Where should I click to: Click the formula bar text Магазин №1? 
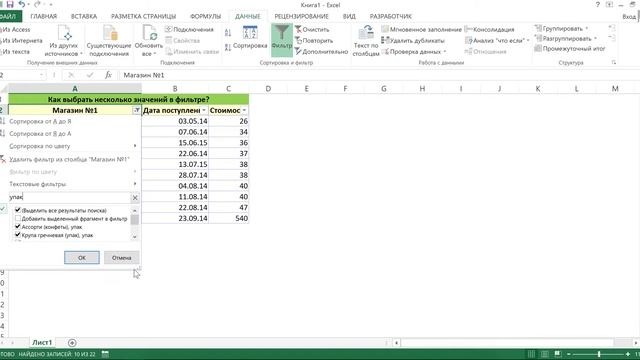tap(144, 75)
